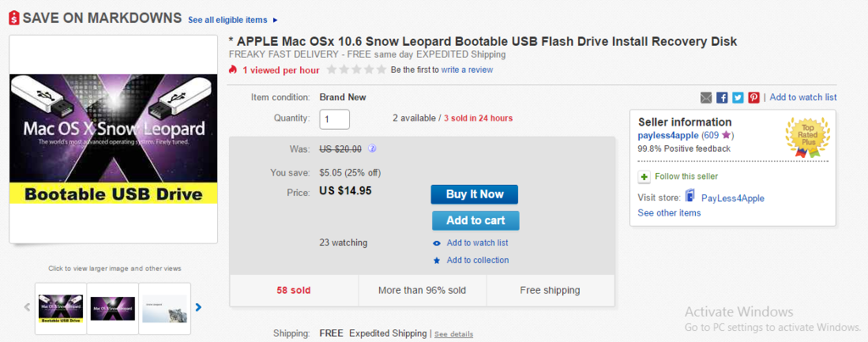Image resolution: width=868 pixels, height=342 pixels.
Task: Click the star rating bar
Action: pyautogui.click(x=357, y=70)
